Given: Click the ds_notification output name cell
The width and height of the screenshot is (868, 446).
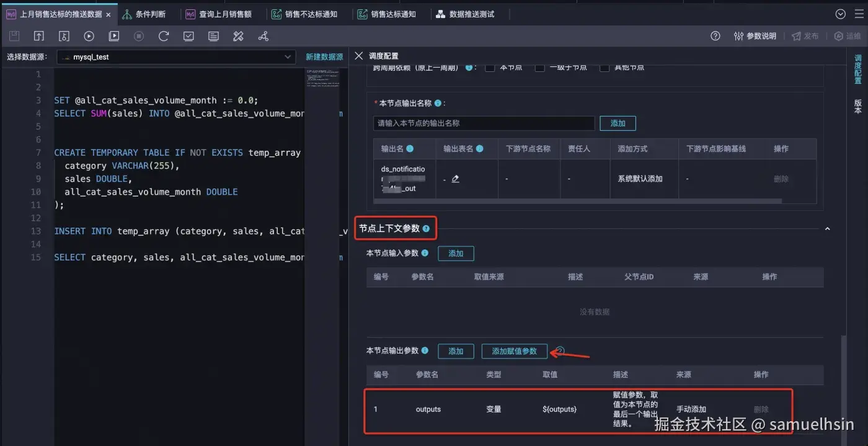Looking at the screenshot, I should coord(403,179).
